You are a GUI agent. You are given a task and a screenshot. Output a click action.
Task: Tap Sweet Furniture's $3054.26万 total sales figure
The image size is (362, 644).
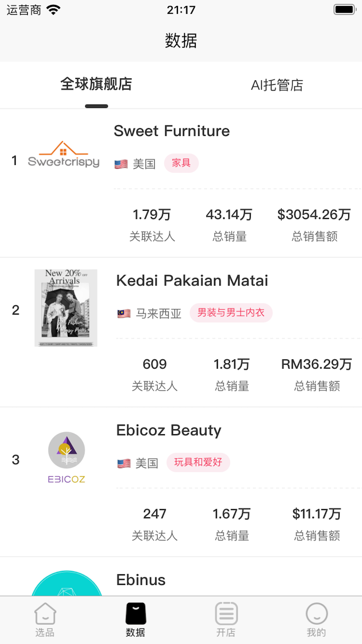(x=314, y=215)
